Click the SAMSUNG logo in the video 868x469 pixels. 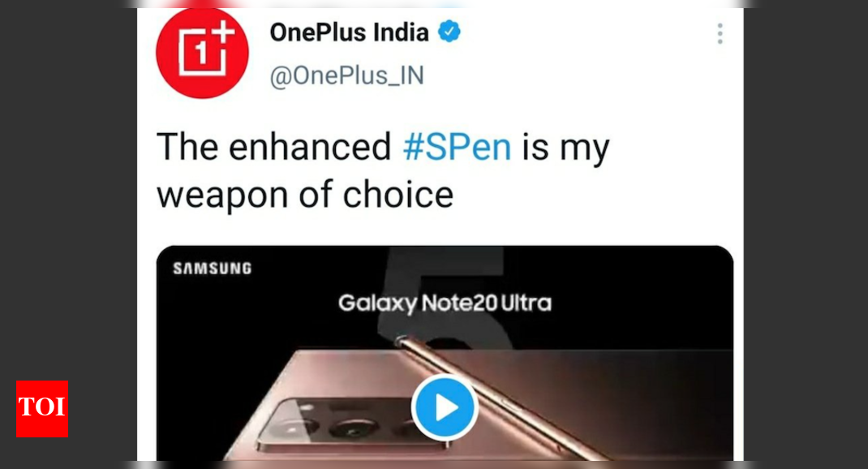[x=213, y=269]
